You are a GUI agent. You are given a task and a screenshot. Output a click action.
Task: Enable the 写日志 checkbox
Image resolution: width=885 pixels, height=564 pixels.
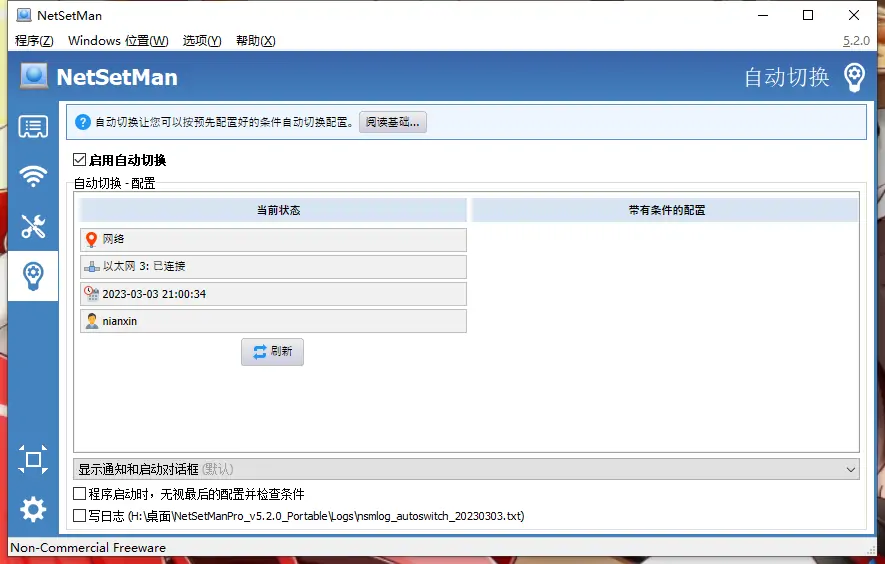[79, 515]
